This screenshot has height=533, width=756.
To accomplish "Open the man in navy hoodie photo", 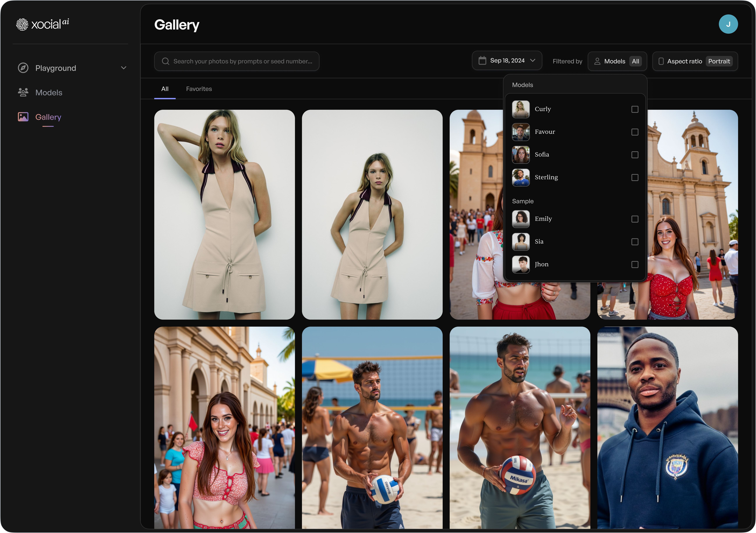I will 667,428.
